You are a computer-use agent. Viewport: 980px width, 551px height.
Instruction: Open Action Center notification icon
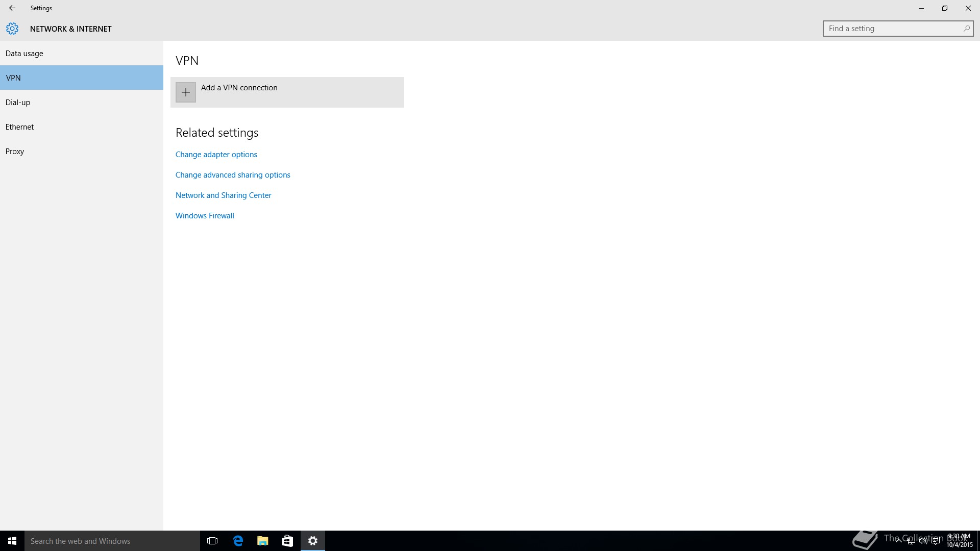click(936, 541)
